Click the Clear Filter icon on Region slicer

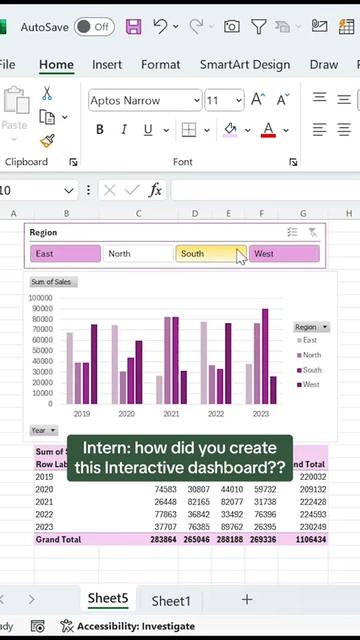pyautogui.click(x=313, y=233)
